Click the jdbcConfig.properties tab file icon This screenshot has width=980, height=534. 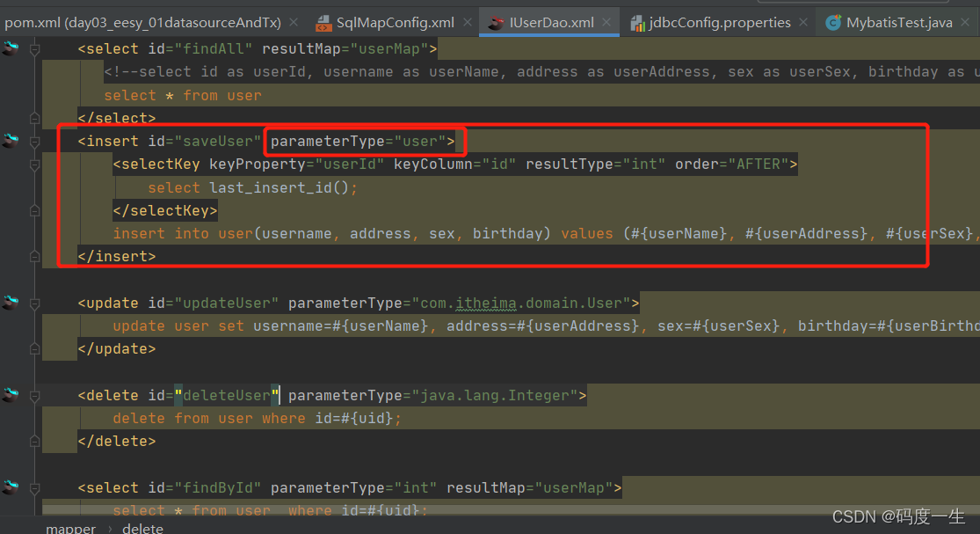pyautogui.click(x=637, y=23)
